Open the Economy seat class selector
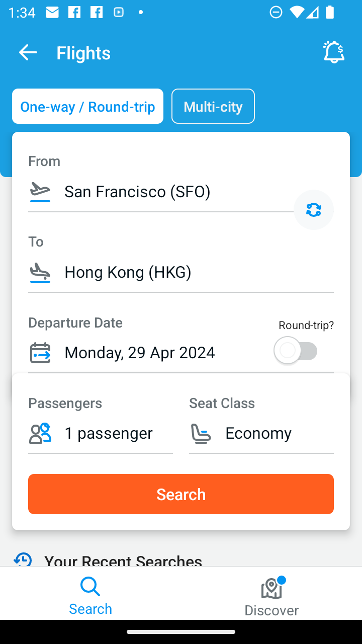This screenshot has height=644, width=362. click(261, 433)
